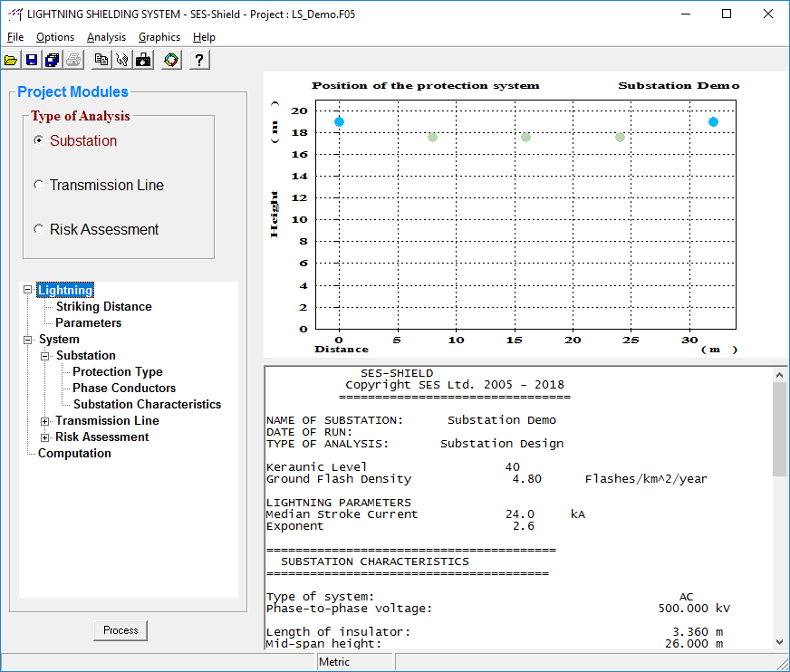The image size is (790, 672).
Task: Click the 'Keraunic Level' report line
Action: click(393, 467)
